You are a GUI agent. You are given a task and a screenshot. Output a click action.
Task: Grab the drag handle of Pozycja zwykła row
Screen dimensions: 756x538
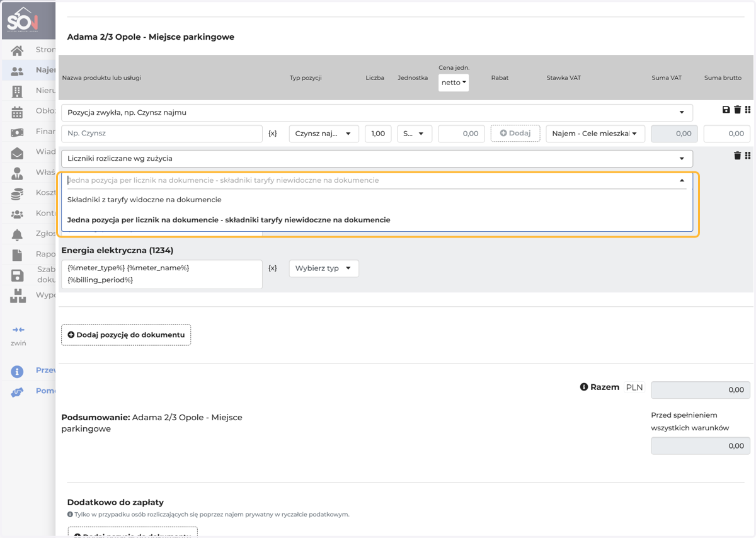click(x=748, y=110)
